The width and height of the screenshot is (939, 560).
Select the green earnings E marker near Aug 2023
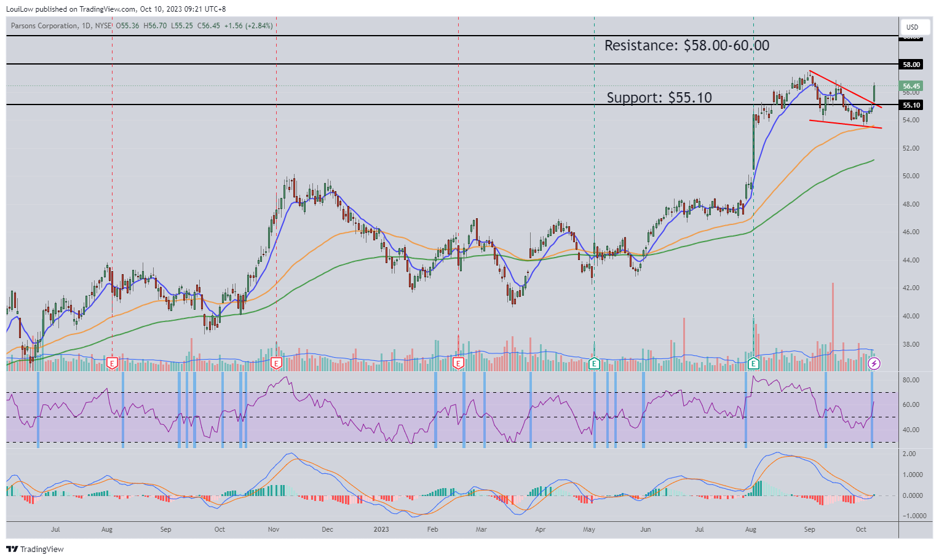tap(753, 363)
